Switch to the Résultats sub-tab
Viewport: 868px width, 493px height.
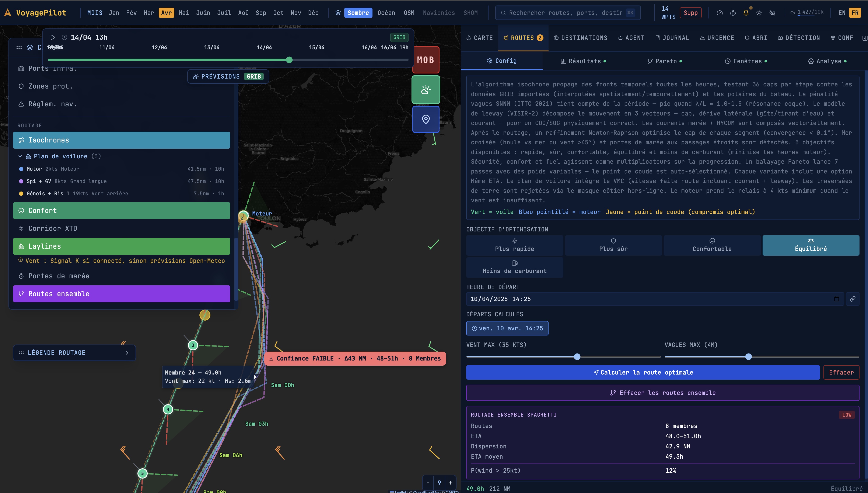(583, 61)
